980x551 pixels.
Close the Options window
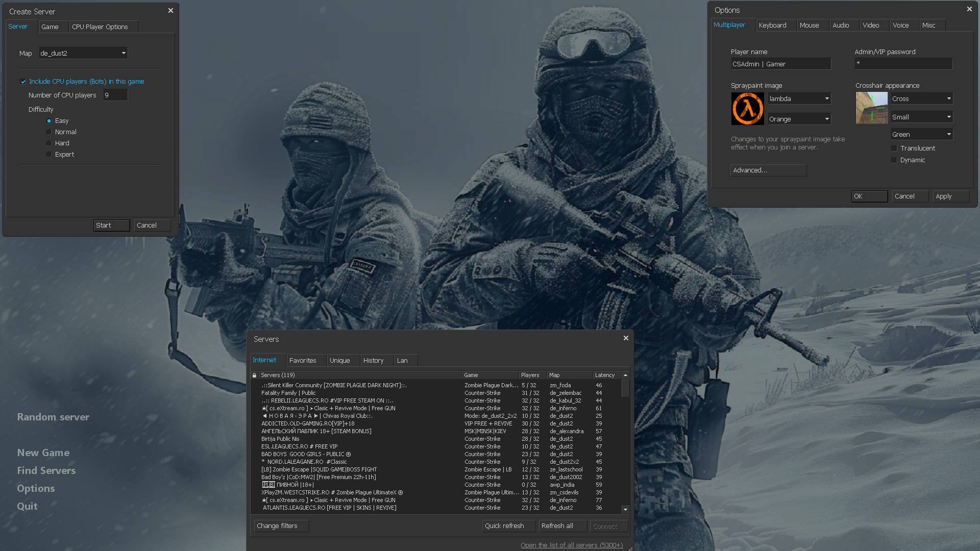[969, 9]
